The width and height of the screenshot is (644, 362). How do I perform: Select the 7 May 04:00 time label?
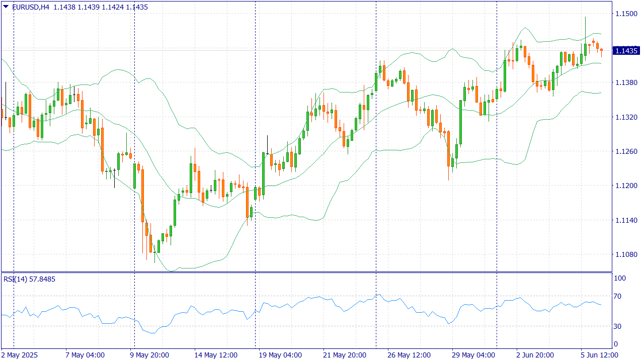click(x=85, y=355)
